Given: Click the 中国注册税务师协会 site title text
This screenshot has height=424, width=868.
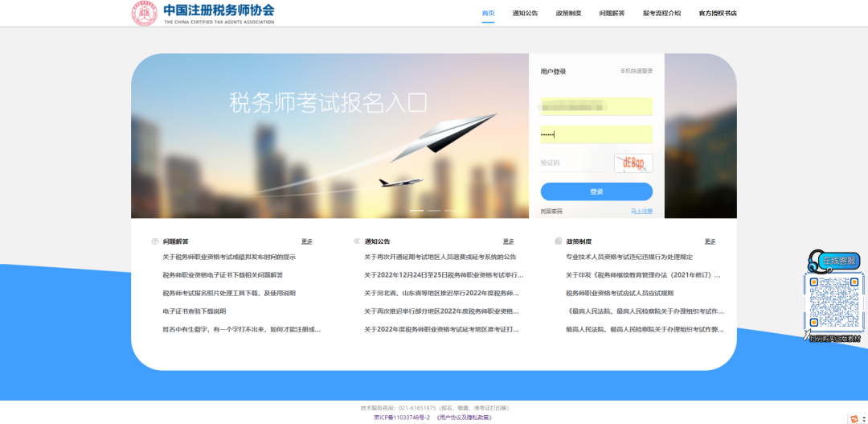Looking at the screenshot, I should [x=219, y=10].
